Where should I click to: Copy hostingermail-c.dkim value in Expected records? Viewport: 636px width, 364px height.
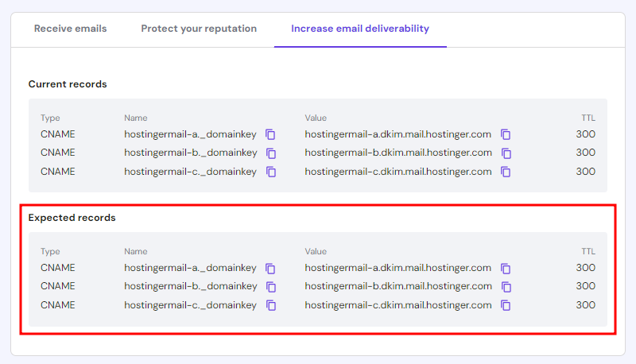[x=506, y=305]
